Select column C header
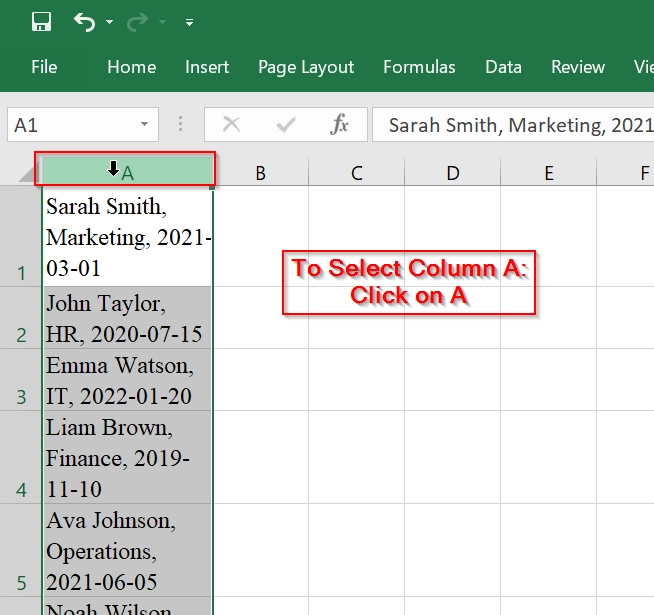This screenshot has width=654, height=615. click(357, 172)
